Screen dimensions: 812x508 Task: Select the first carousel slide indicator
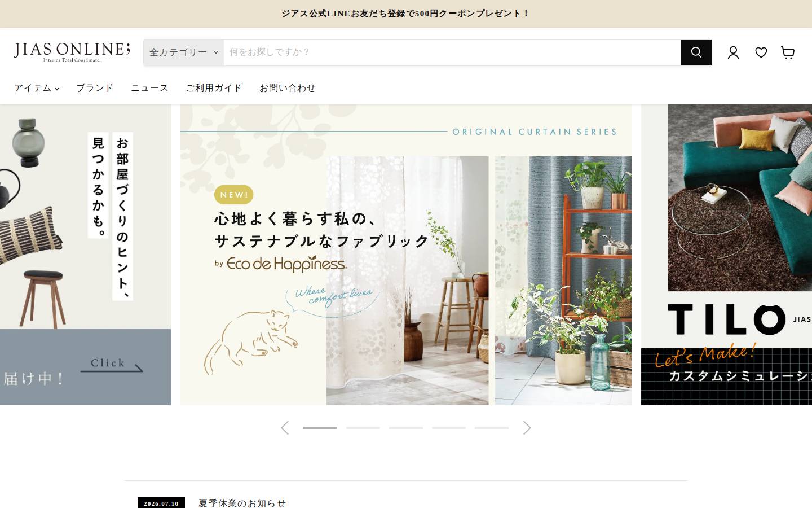pyautogui.click(x=320, y=428)
